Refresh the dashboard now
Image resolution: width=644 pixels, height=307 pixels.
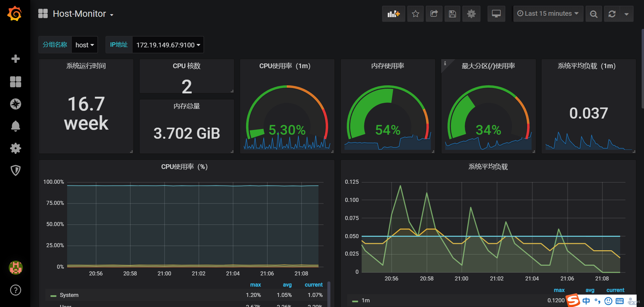(612, 14)
